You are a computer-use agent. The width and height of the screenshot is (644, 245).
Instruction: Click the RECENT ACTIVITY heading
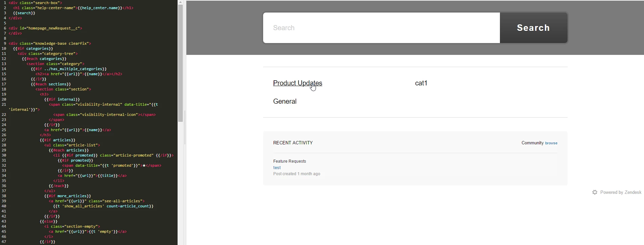pos(293,143)
